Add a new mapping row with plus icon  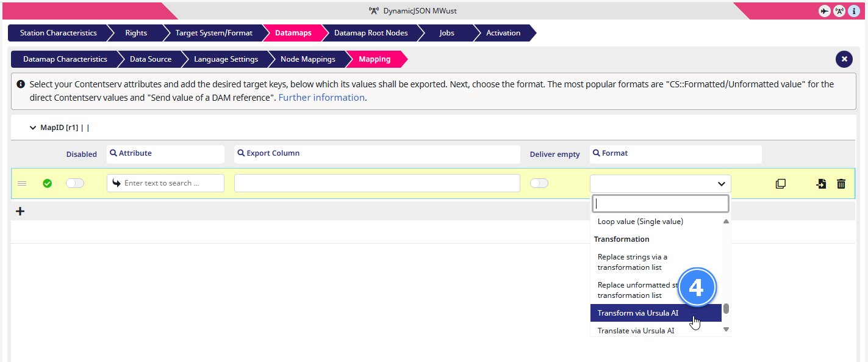[x=20, y=211]
